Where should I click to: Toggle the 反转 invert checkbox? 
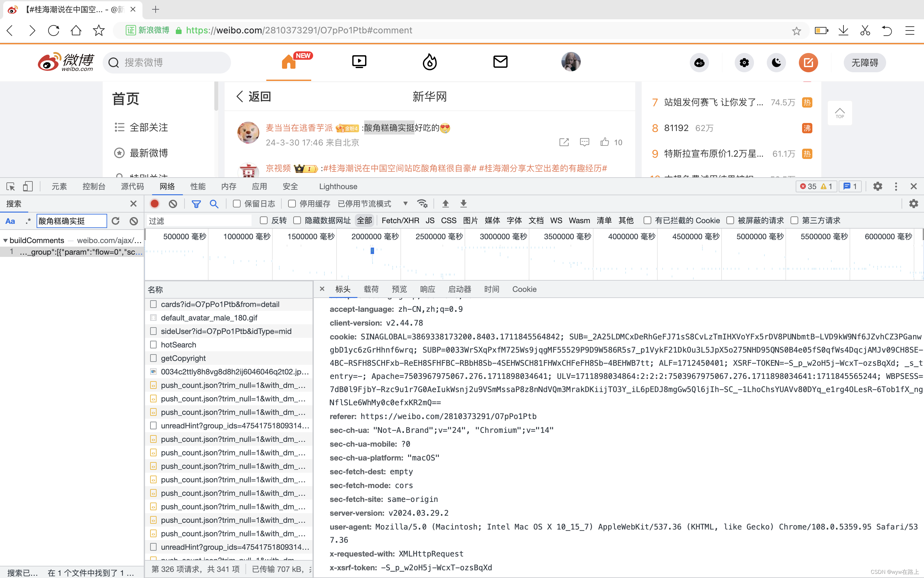[264, 221]
